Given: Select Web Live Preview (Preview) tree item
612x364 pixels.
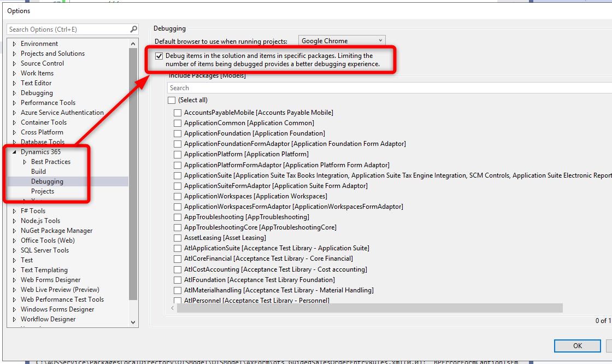Looking at the screenshot, I should (x=60, y=290).
